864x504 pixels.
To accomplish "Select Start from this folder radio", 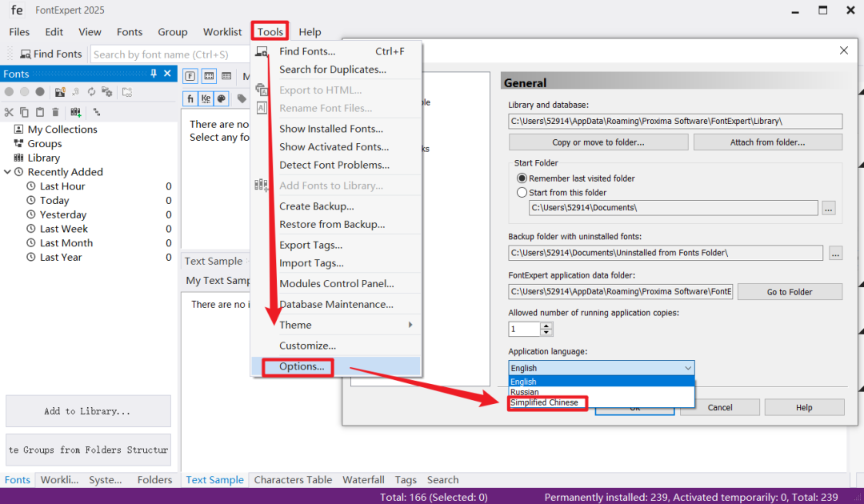I will pos(522,193).
